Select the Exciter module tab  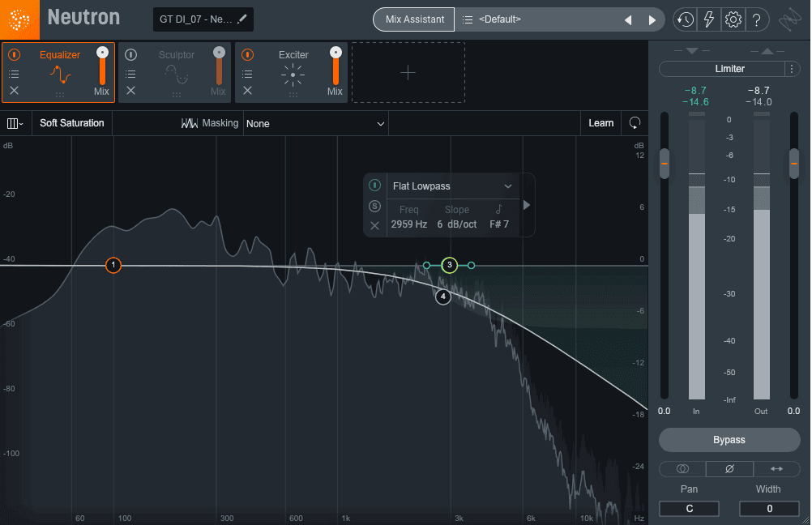point(293,72)
